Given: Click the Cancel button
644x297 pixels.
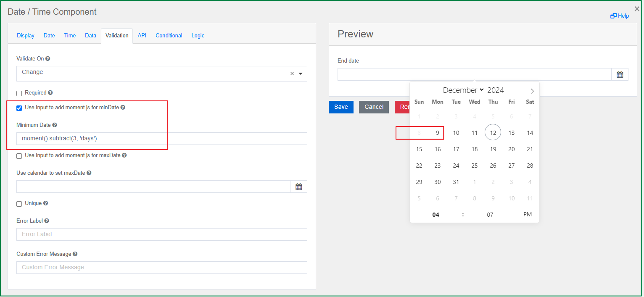Looking at the screenshot, I should point(374,107).
